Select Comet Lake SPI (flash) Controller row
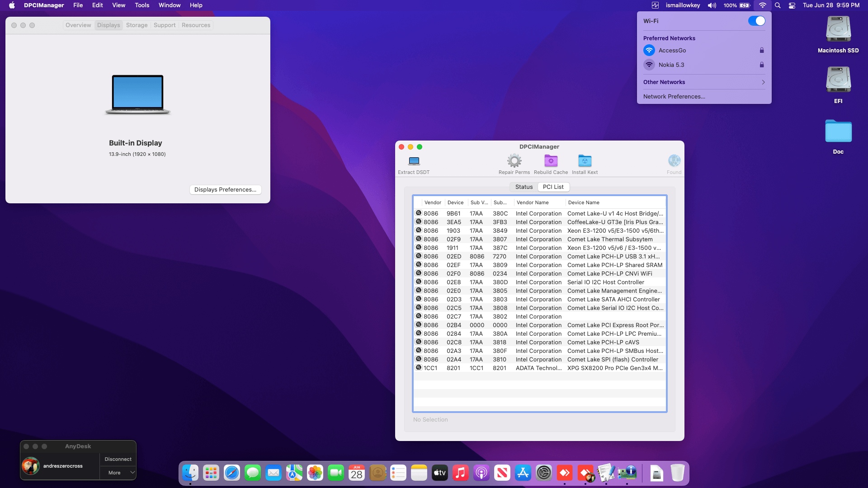This screenshot has height=488, width=868. click(540, 360)
